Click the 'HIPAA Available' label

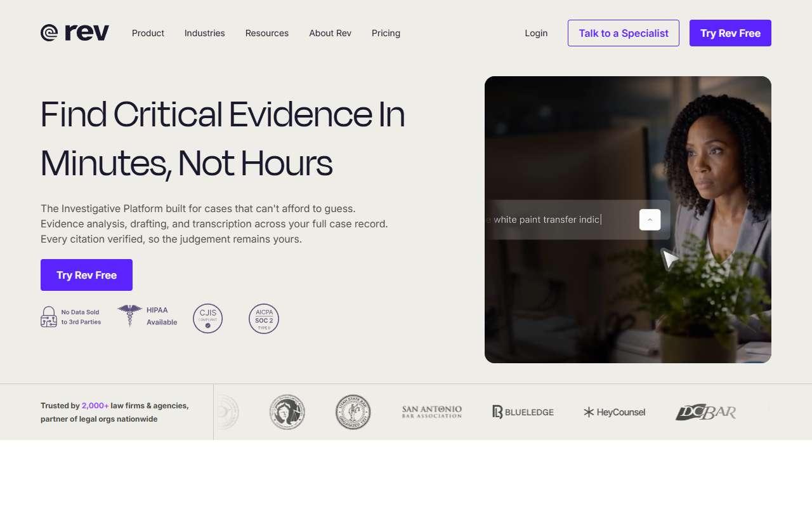pyautogui.click(x=162, y=316)
